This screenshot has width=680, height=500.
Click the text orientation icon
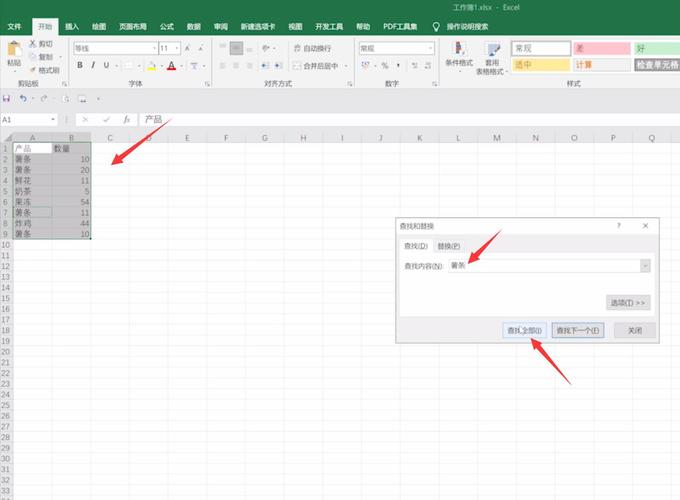click(x=266, y=48)
